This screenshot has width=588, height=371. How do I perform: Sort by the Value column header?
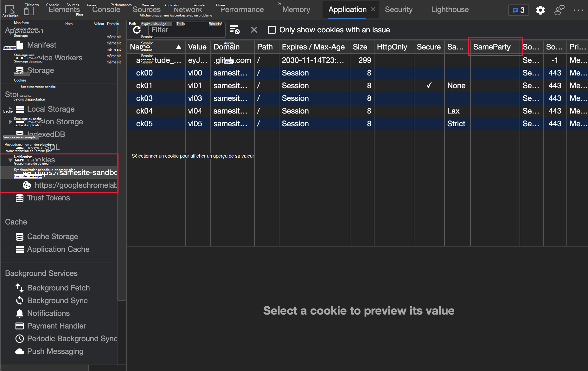click(x=197, y=47)
